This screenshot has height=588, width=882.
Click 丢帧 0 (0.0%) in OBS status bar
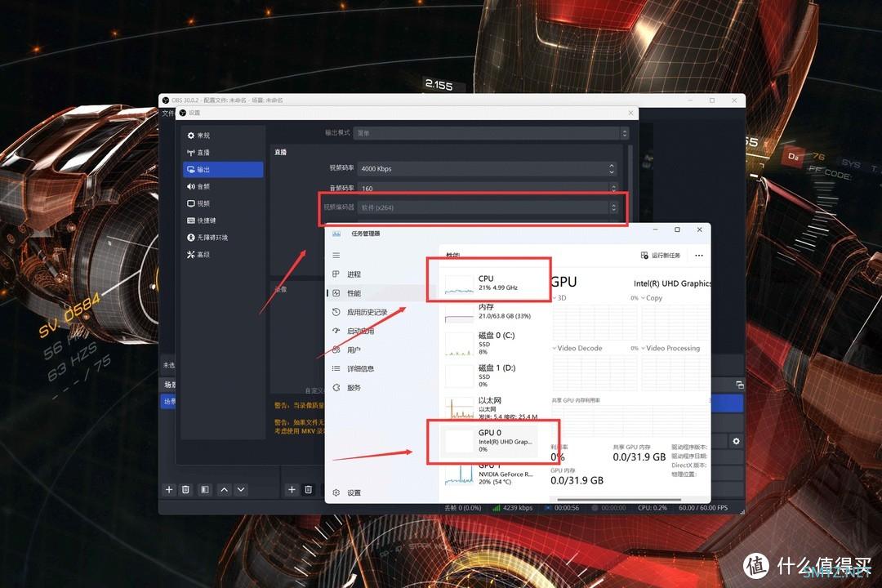462,508
